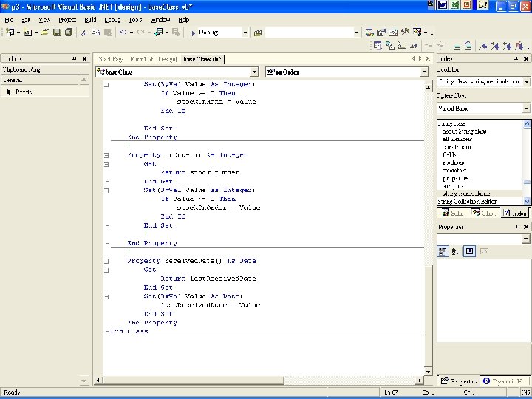This screenshot has width=532, height=399.
Task: Open the 'Filtered by' Visual Basic dropdown
Action: pos(526,108)
